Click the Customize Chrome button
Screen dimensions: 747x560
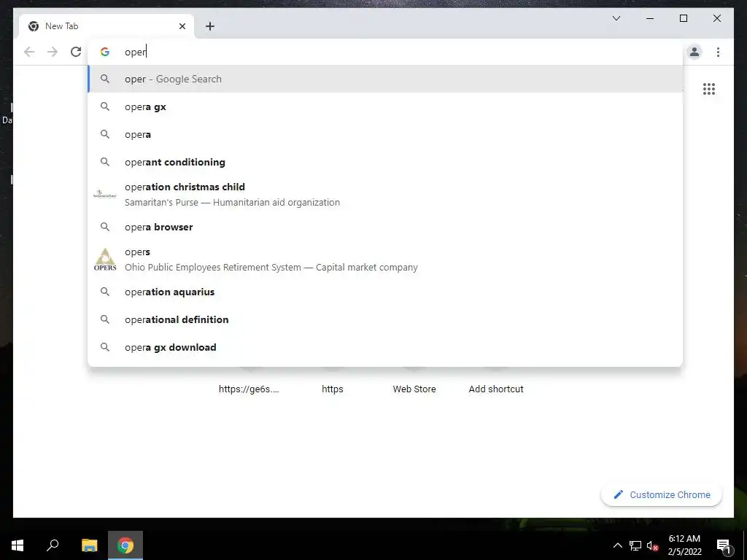(662, 495)
